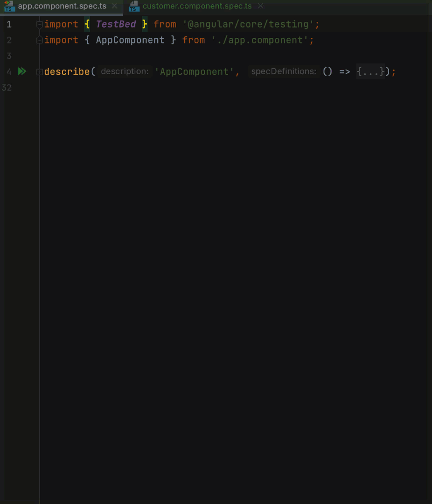The height and width of the screenshot is (504, 432).
Task: Expand the folded {...} describe body
Action: [x=370, y=71]
